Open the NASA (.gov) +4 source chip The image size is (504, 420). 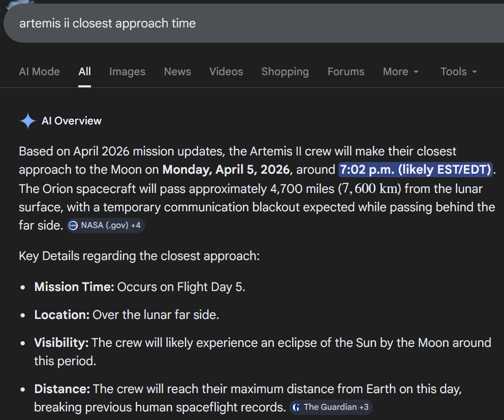pyautogui.click(x=106, y=225)
